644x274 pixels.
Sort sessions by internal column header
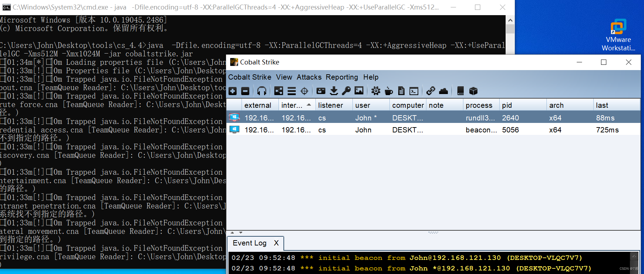297,105
